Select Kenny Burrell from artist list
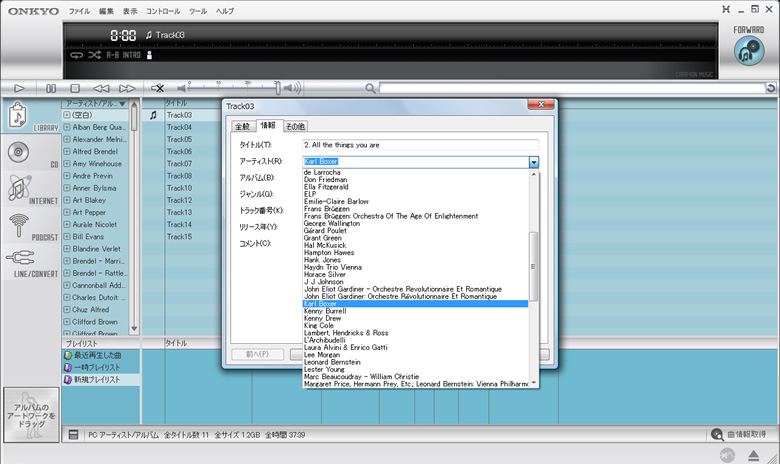The image size is (780, 464). click(325, 311)
